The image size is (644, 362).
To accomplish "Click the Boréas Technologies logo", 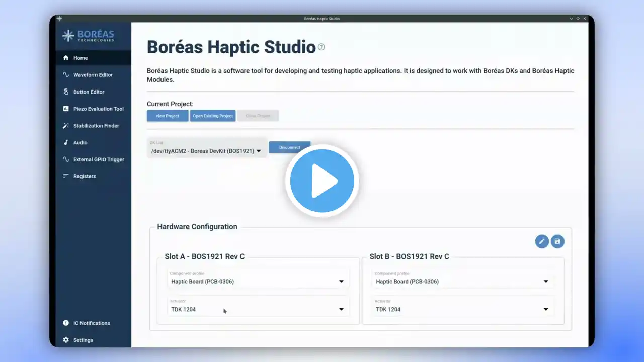I will tap(88, 36).
